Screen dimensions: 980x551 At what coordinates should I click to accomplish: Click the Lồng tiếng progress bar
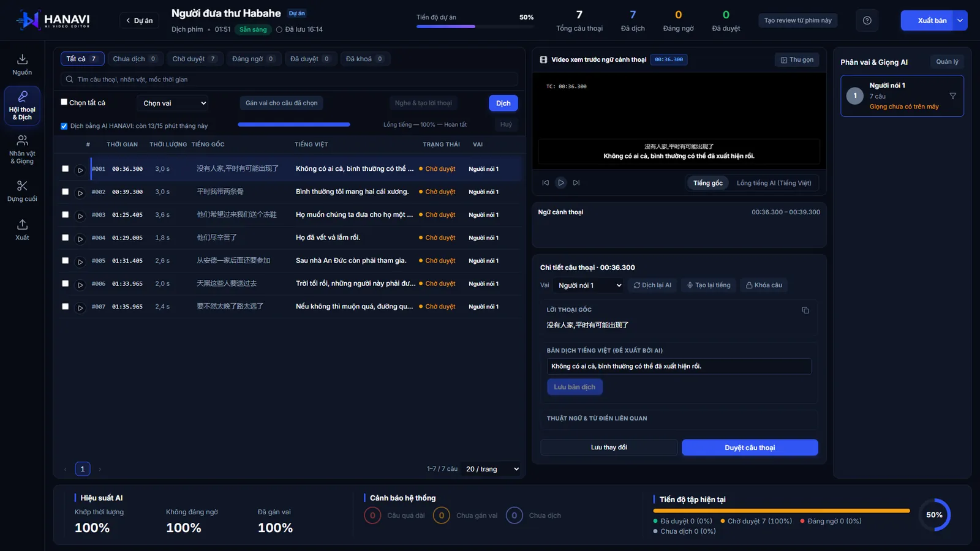(294, 124)
